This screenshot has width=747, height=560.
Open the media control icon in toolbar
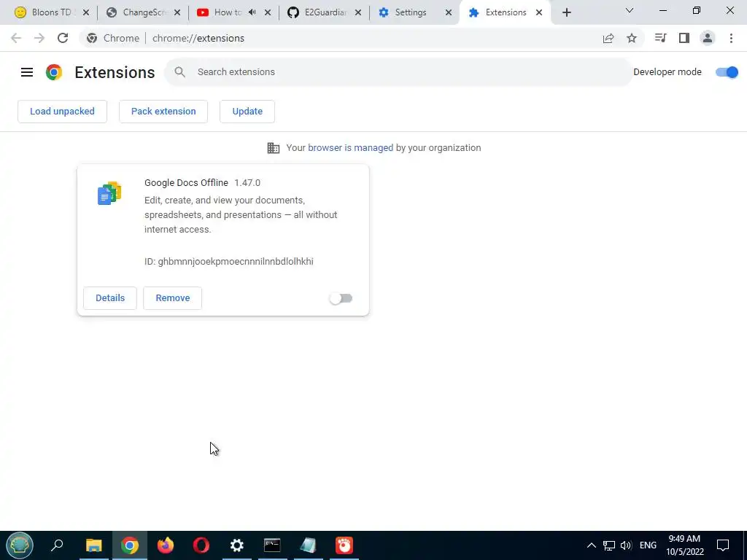[661, 38]
